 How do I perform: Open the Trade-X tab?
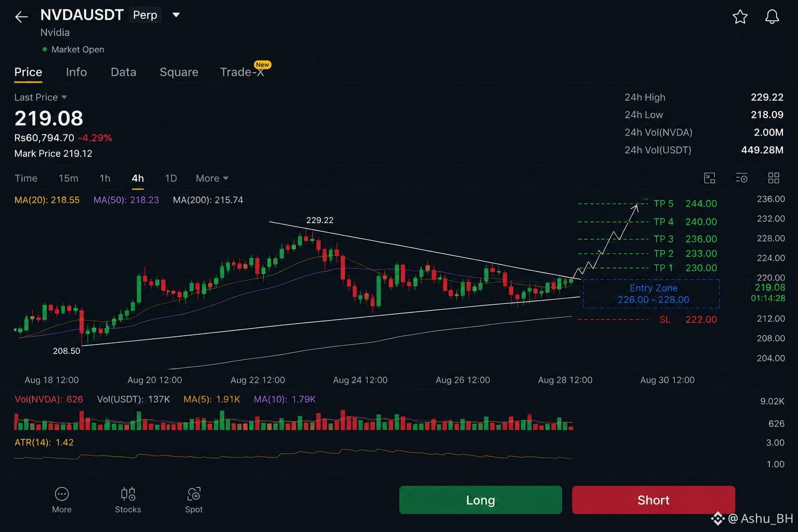(242, 72)
